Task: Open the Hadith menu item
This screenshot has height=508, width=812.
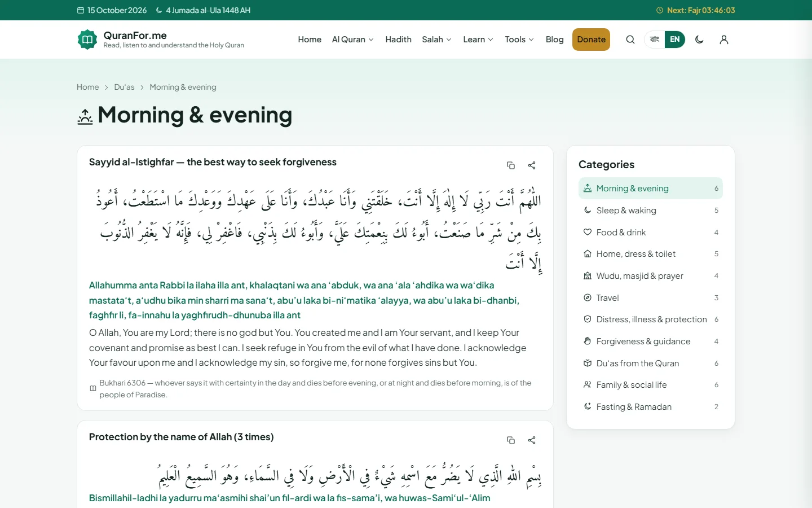Action: (398, 40)
